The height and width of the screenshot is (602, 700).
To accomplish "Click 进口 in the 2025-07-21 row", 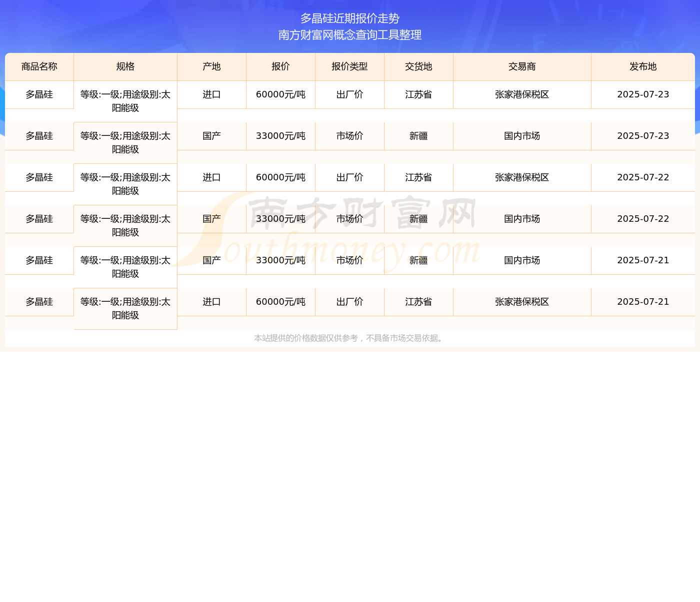I will pyautogui.click(x=211, y=302).
